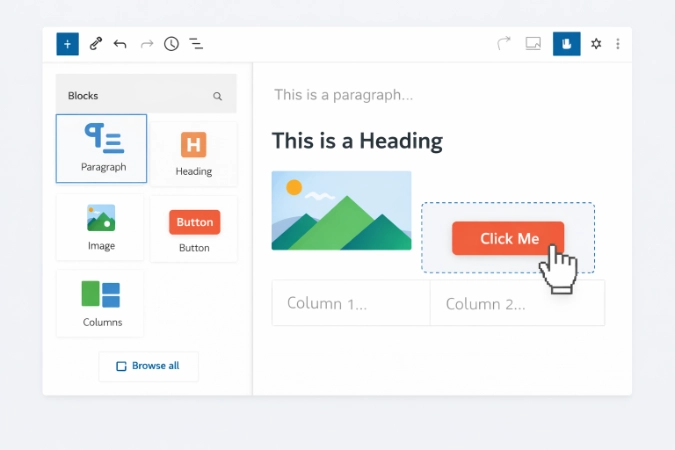Undo the last action with the left arrow

(120, 44)
